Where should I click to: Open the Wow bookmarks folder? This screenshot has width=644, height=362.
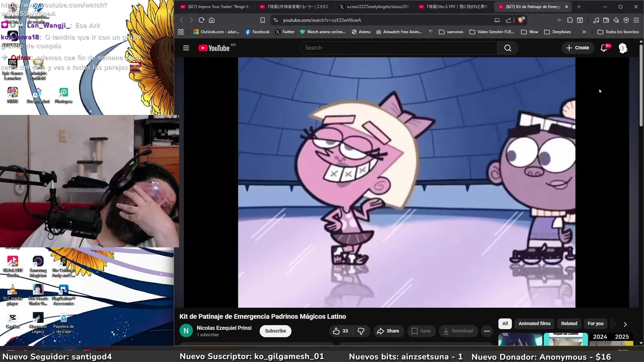pos(529,32)
